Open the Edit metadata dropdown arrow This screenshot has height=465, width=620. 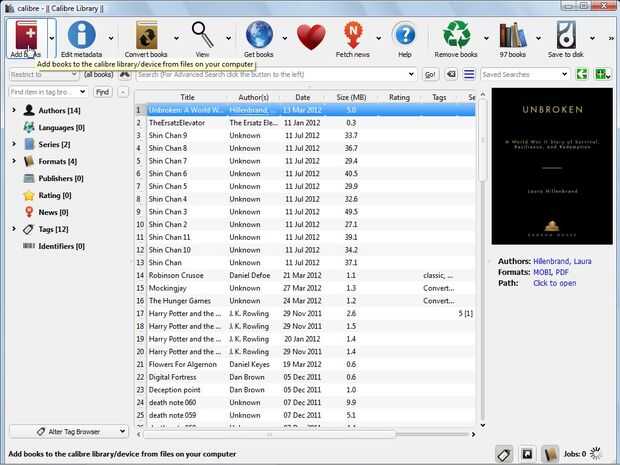click(111, 38)
